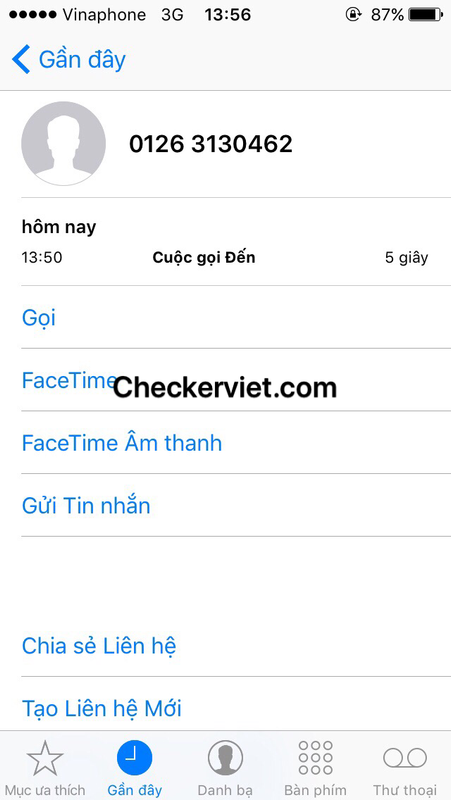The image size is (451, 800).
Task: Select the Gần đây clock icon
Action: click(135, 758)
